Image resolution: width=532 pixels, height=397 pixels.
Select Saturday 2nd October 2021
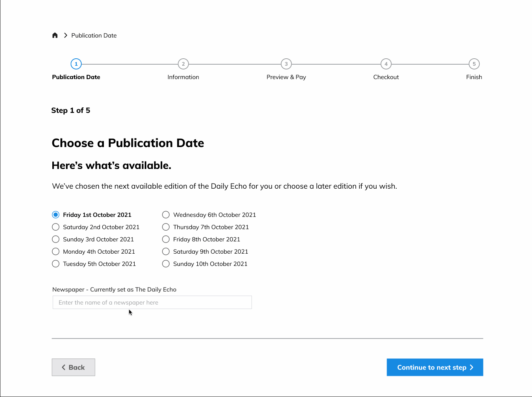(x=56, y=227)
